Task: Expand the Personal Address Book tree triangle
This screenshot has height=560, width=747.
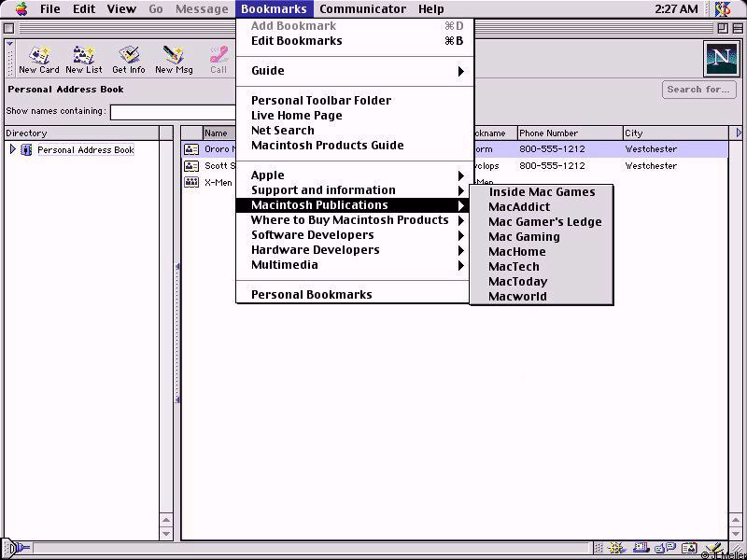Action: [13, 149]
